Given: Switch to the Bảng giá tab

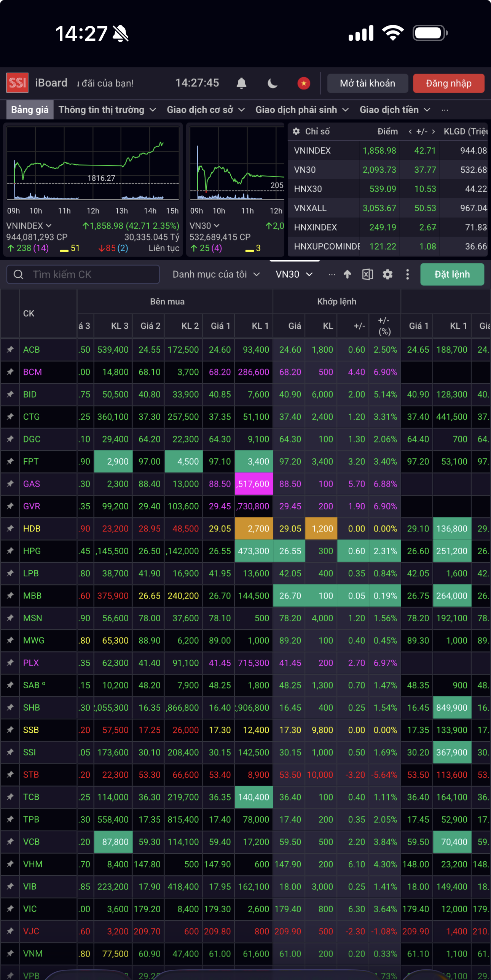Looking at the screenshot, I should click(30, 110).
